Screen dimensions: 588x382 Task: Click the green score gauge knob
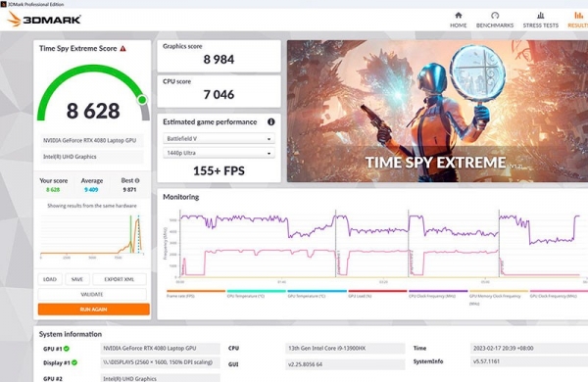[142, 100]
